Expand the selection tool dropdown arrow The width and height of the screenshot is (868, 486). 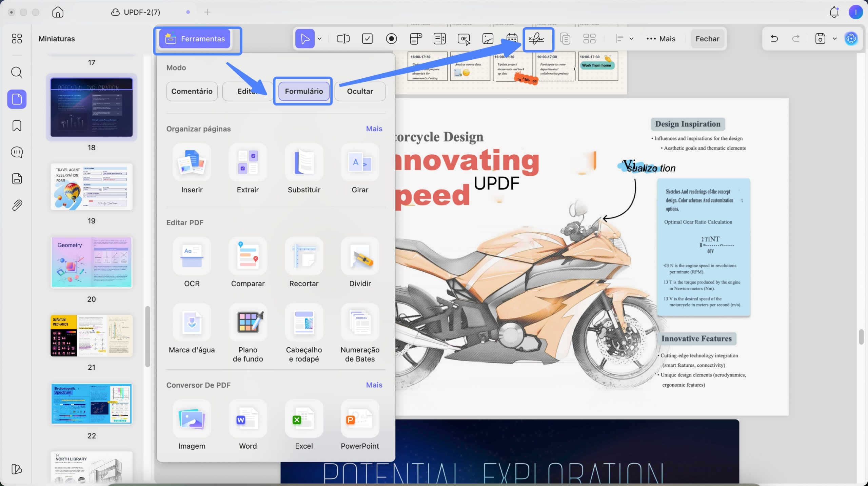[x=319, y=39]
